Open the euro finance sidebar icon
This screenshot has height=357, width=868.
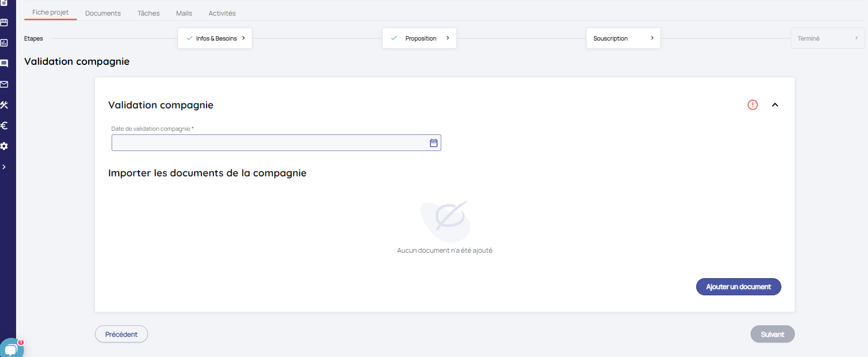click(4, 126)
